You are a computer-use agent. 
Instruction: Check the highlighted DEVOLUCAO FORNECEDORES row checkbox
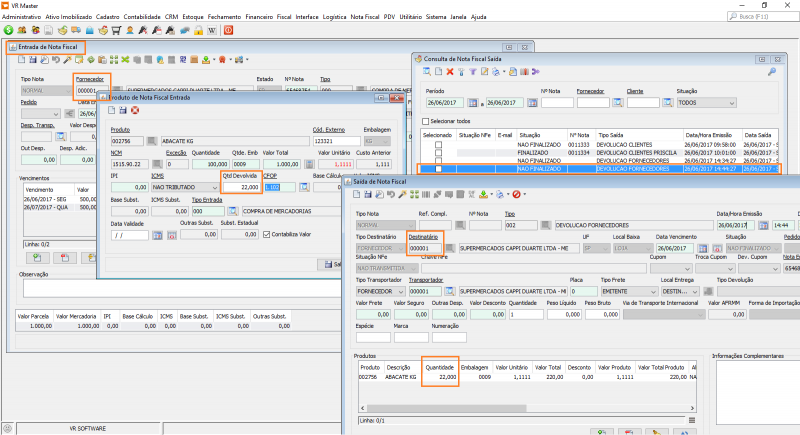click(x=438, y=169)
